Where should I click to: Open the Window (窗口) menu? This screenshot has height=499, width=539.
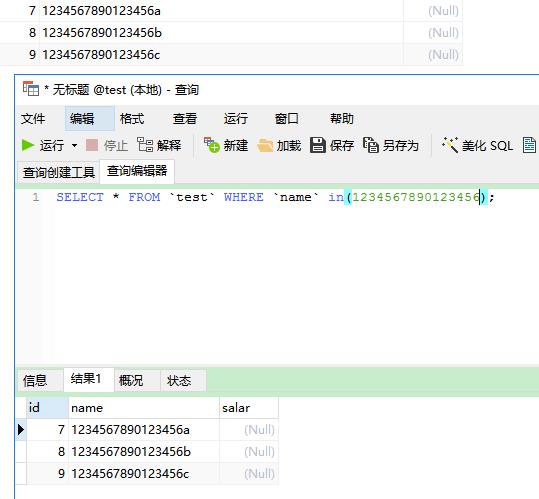[286, 119]
